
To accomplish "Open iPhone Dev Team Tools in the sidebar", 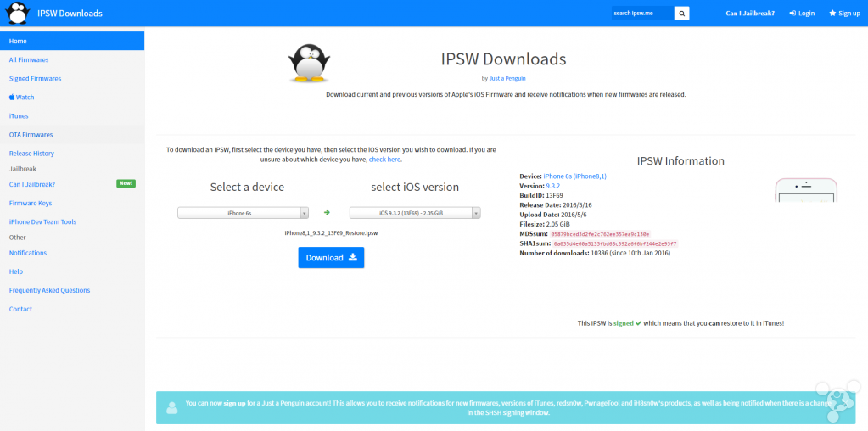I will pyautogui.click(x=72, y=221).
